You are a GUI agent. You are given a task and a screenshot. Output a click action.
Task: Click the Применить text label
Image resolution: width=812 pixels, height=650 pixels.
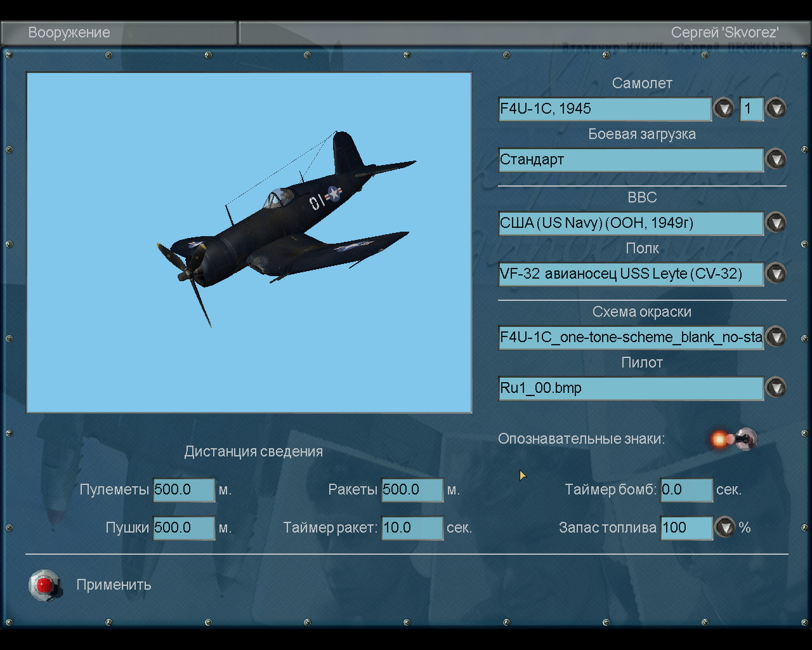tap(114, 585)
